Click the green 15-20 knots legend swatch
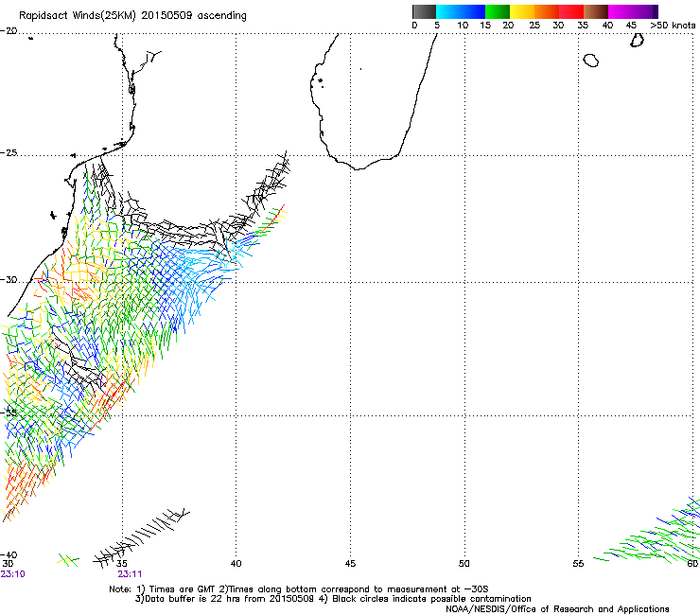This screenshot has width=700, height=615. point(498,11)
